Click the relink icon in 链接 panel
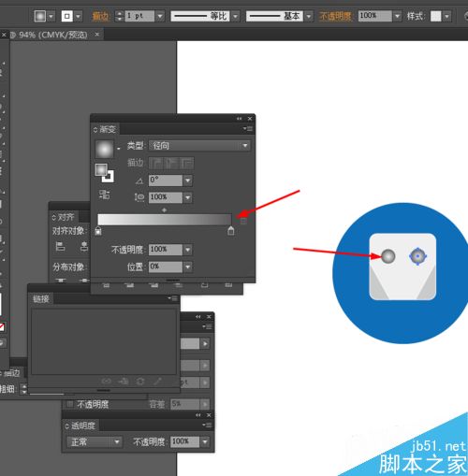The height and width of the screenshot is (476, 468). [x=107, y=381]
